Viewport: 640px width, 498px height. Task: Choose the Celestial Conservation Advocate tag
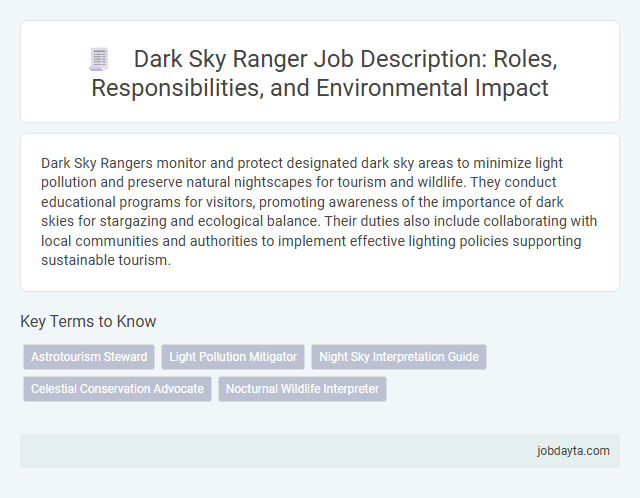117,389
